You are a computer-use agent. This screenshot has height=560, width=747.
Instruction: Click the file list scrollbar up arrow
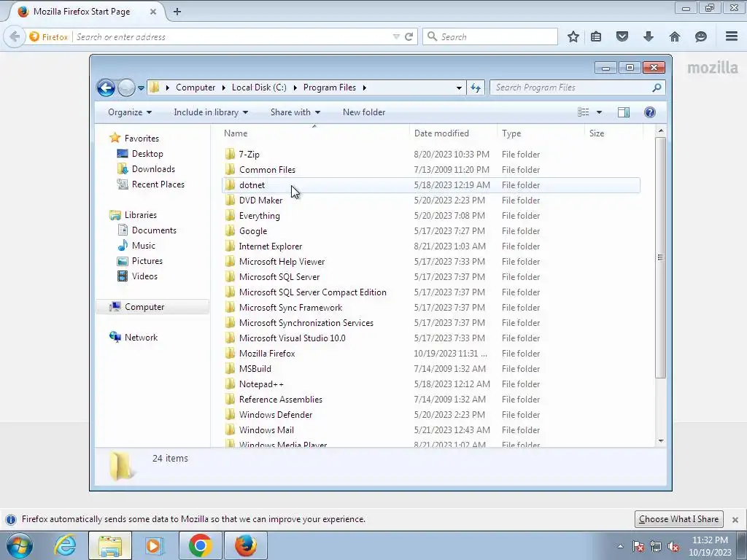661,131
